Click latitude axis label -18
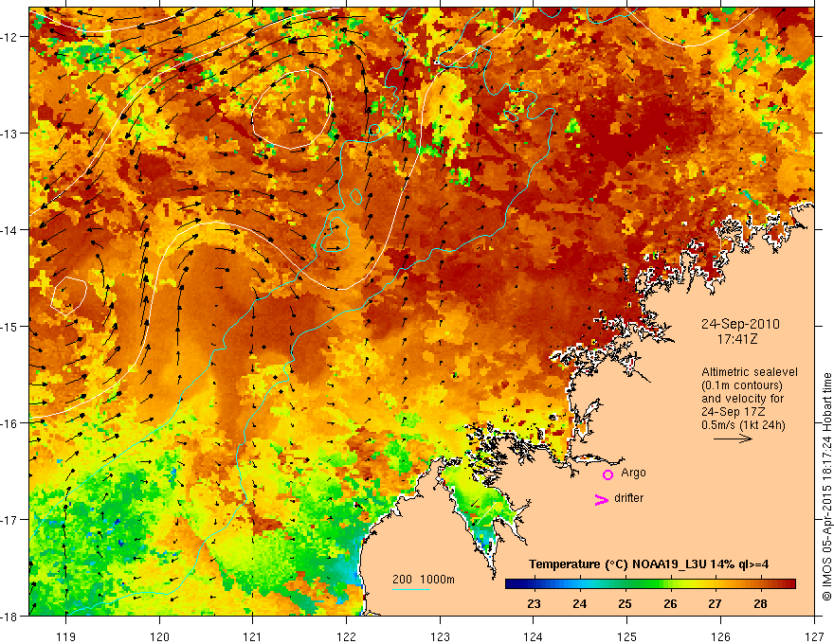This screenshot has height=644, width=834. tap(9, 616)
